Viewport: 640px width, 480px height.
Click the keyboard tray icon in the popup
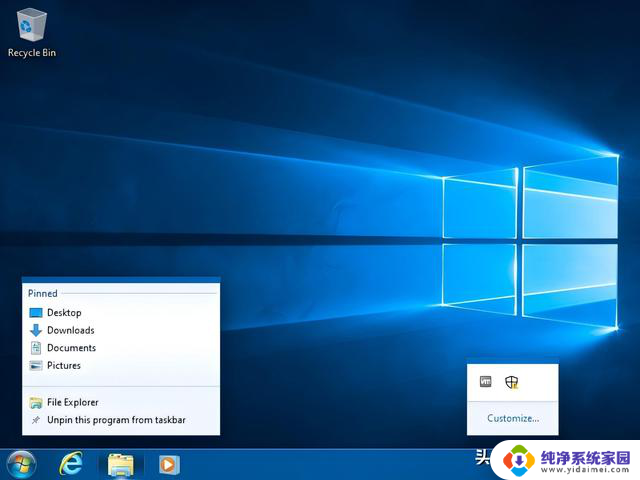pyautogui.click(x=485, y=382)
